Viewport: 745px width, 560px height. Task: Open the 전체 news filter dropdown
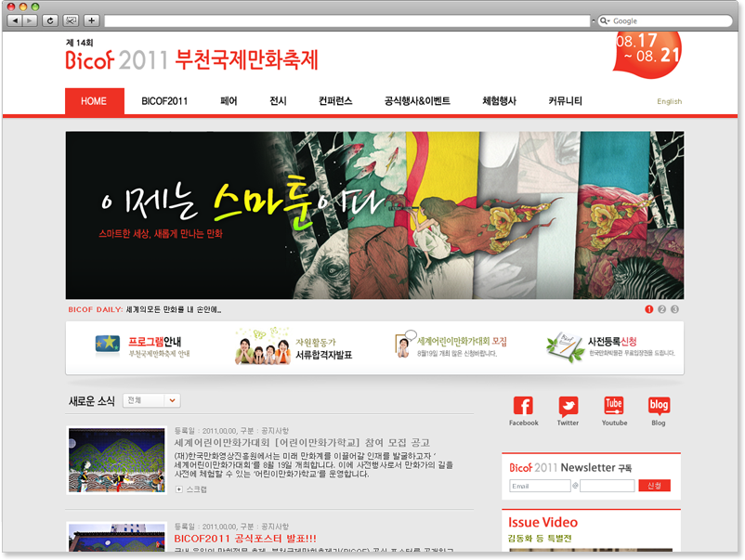(x=151, y=400)
